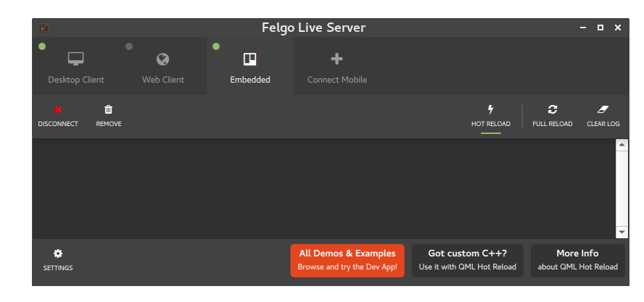Viewport: 644px width, 302px height.
Task: Open More Info about QML Hot Reload
Action: (578, 261)
